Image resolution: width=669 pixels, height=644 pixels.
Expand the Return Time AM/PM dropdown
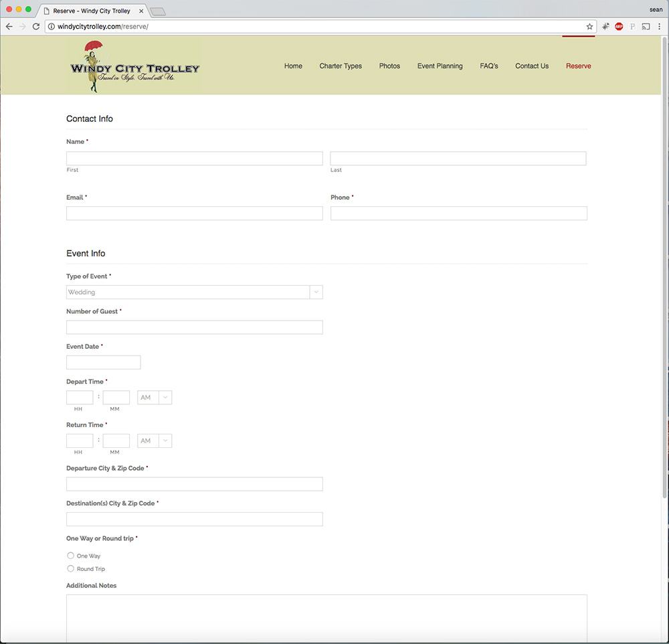point(155,441)
